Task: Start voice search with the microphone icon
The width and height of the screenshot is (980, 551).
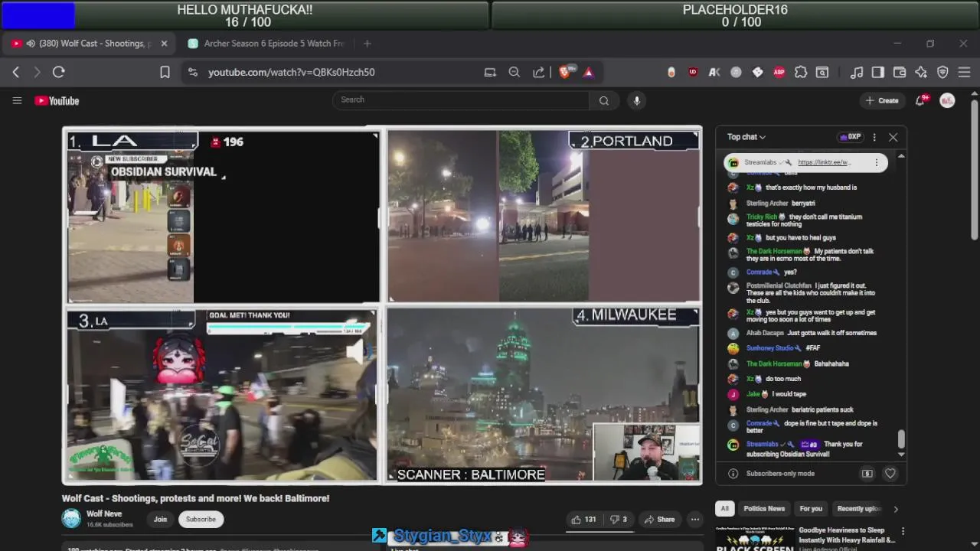Action: (636, 100)
